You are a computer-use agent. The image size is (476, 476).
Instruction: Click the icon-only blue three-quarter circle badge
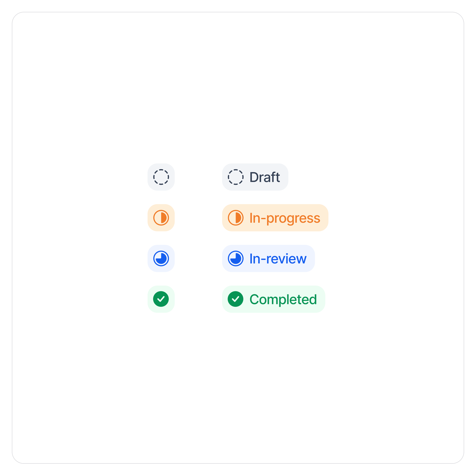[x=161, y=258]
